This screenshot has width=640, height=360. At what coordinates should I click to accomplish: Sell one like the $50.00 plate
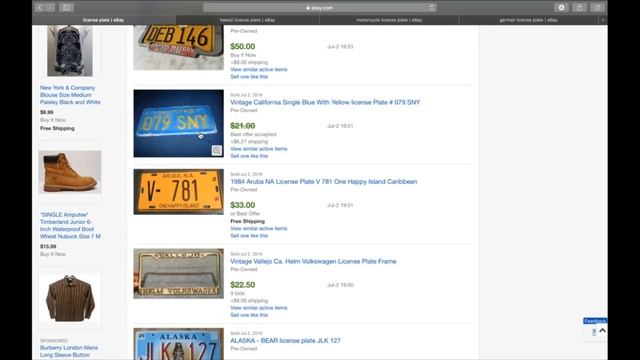[x=249, y=77]
